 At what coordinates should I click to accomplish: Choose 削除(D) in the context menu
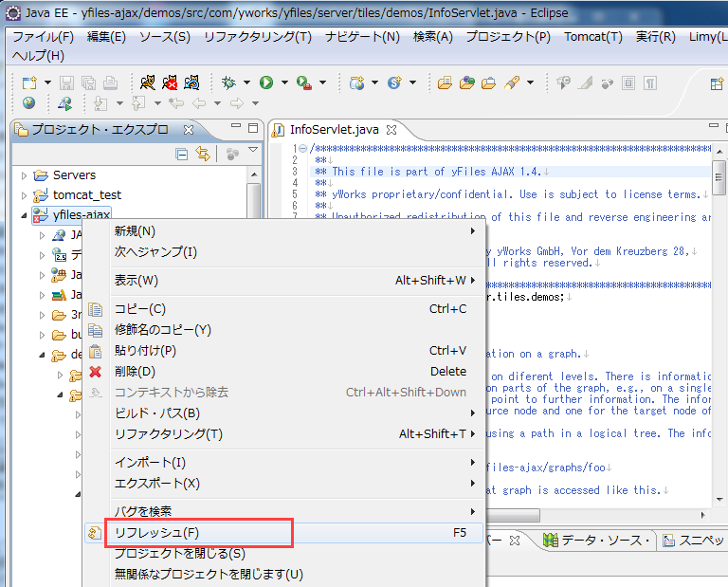click(x=134, y=372)
